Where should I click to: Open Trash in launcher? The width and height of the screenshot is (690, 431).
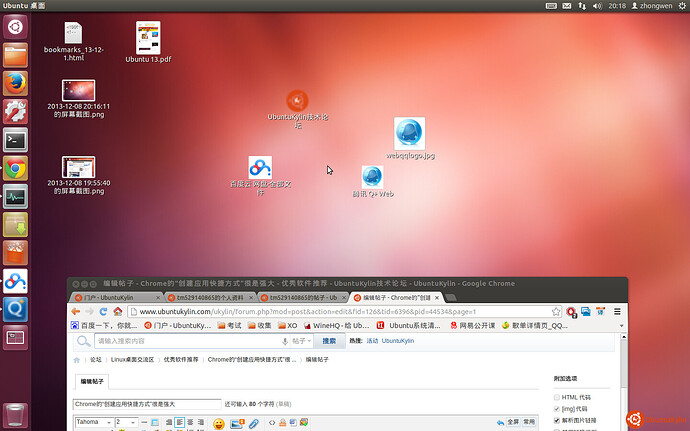(15, 415)
